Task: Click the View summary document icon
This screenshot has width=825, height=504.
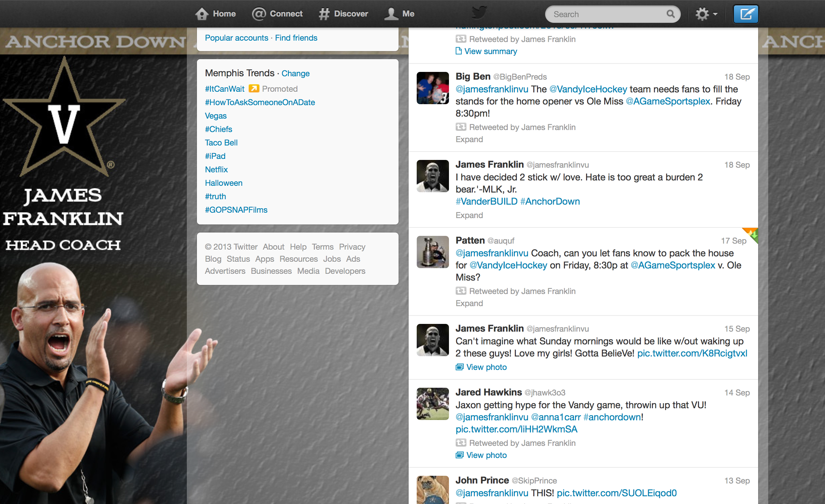Action: click(458, 51)
